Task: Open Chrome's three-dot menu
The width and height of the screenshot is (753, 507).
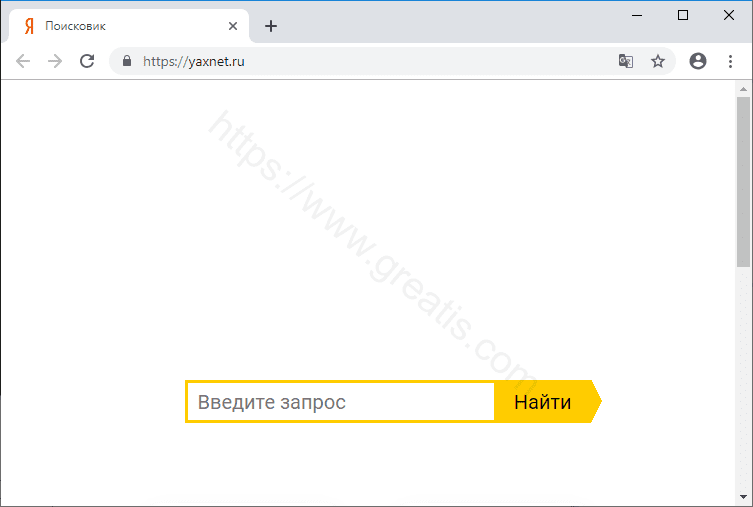Action: 730,61
